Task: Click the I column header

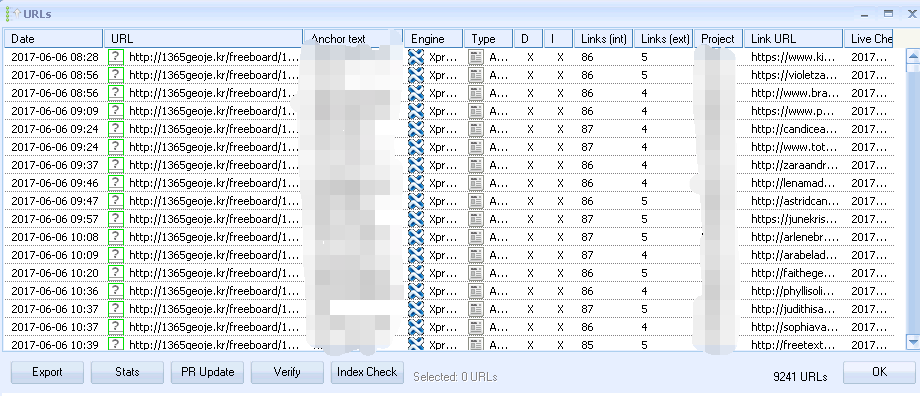Action: tap(559, 39)
